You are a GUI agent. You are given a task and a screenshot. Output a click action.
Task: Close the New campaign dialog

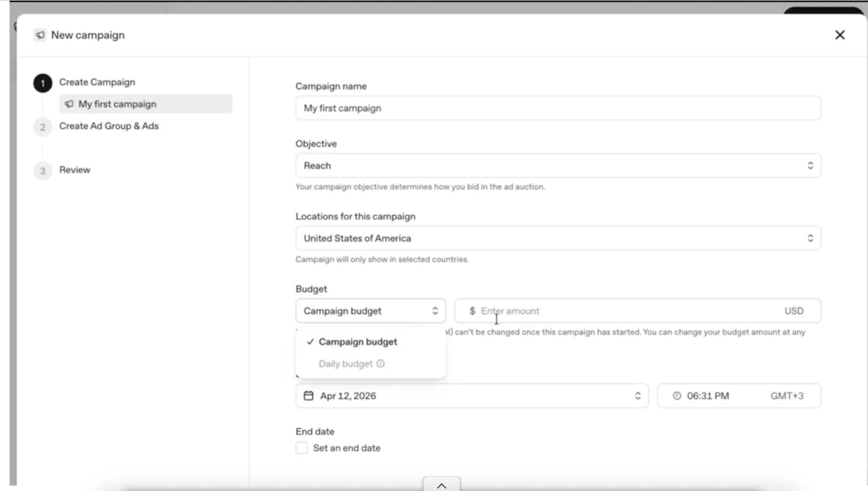[840, 35]
